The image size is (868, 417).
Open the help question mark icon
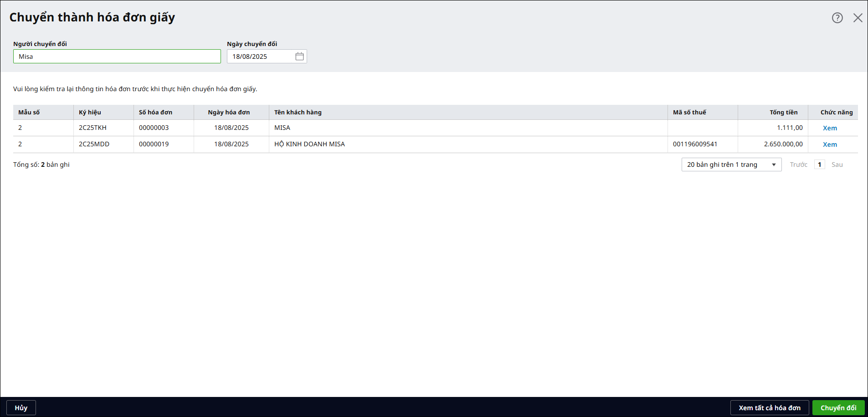837,18
